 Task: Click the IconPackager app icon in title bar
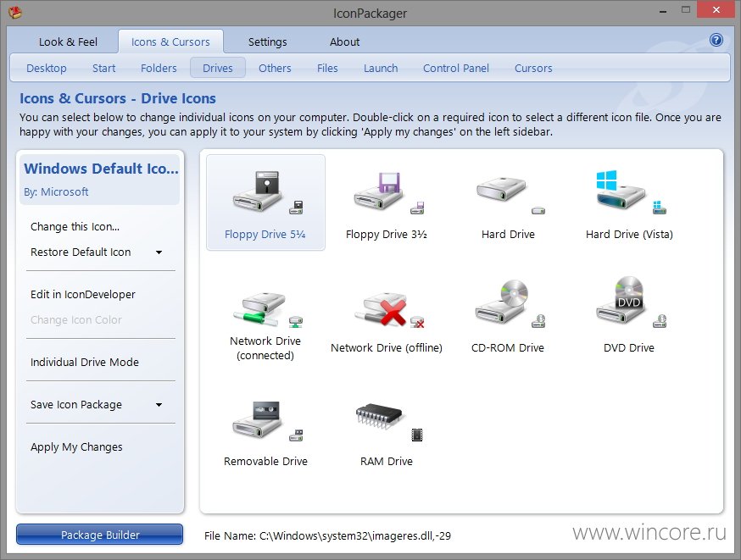(x=15, y=12)
